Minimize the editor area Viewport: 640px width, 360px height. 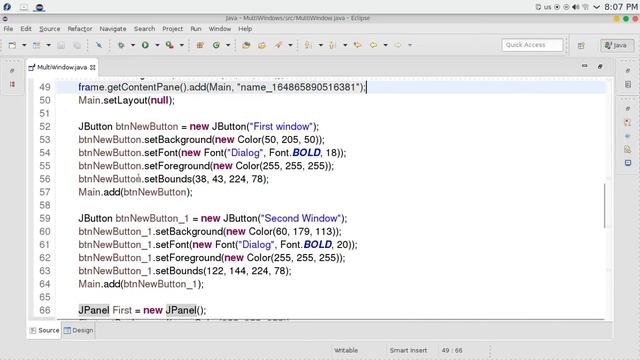584,66
